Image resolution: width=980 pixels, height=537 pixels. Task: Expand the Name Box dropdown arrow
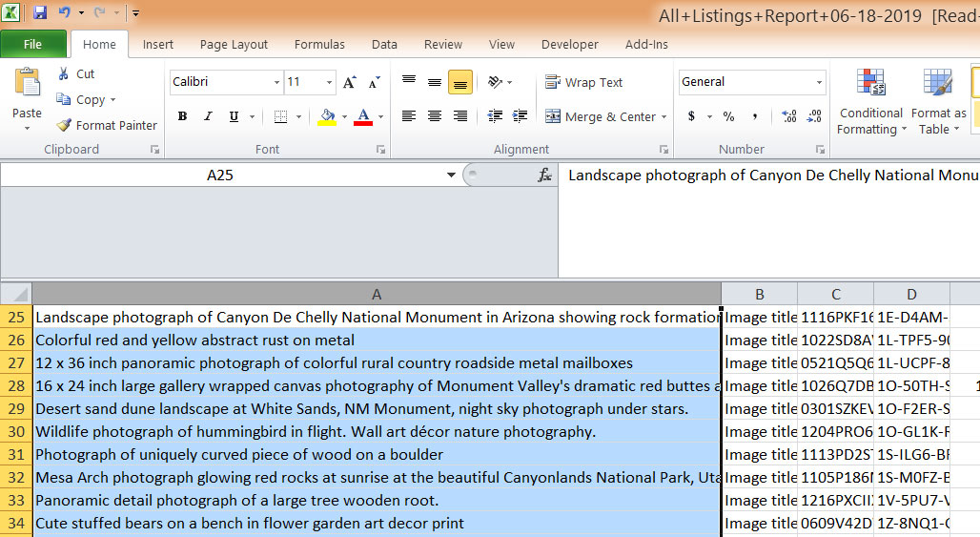[x=451, y=176]
